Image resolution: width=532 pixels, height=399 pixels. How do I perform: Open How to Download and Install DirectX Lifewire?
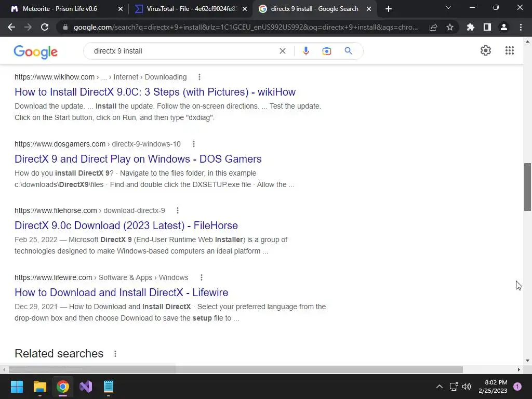pyautogui.click(x=121, y=292)
